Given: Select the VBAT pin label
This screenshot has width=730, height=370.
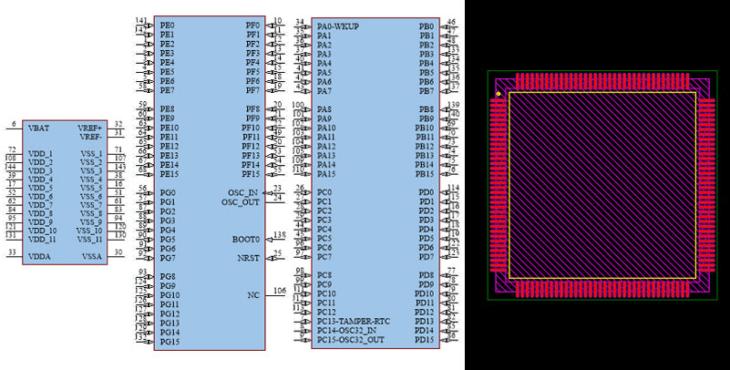Looking at the screenshot, I should click(38, 128).
